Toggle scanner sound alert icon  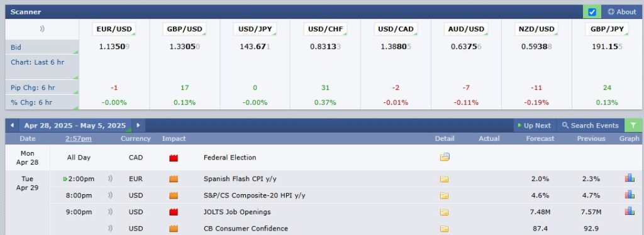(x=42, y=29)
